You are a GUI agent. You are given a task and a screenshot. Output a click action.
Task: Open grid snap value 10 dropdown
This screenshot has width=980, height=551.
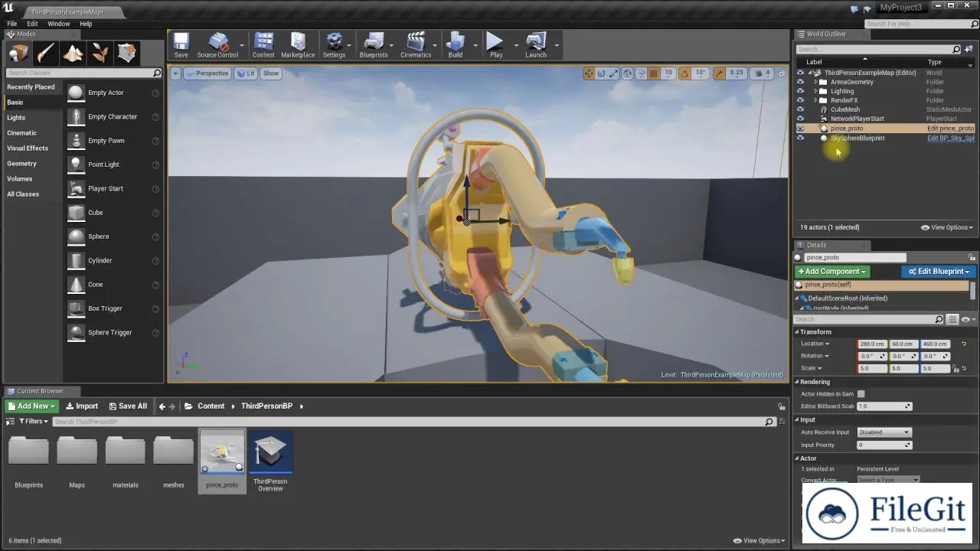(668, 73)
